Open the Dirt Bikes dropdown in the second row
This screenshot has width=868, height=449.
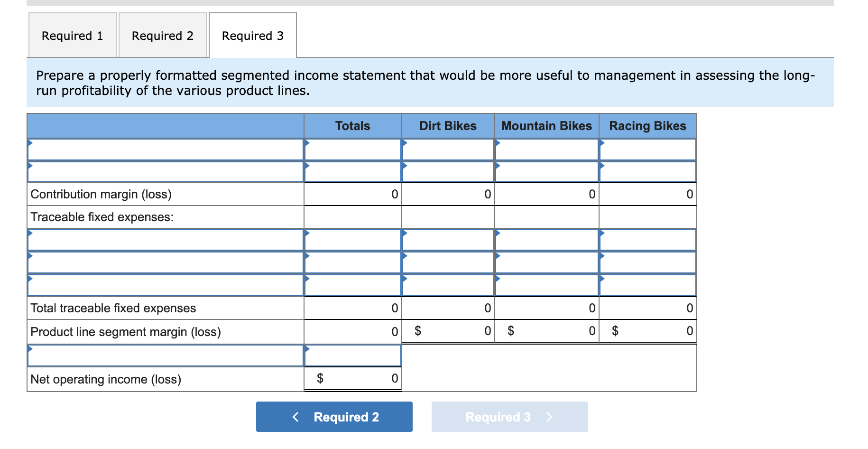(x=448, y=172)
